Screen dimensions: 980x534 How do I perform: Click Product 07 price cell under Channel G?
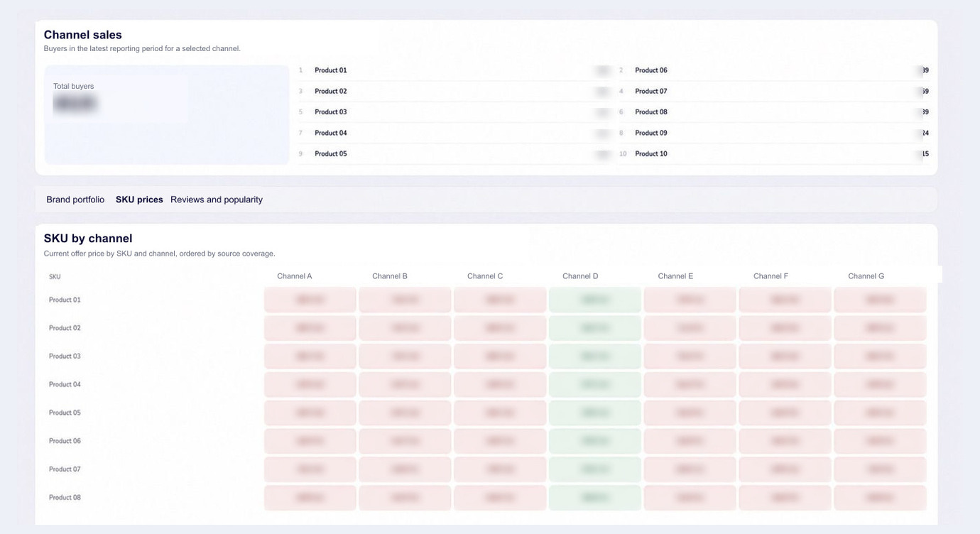point(880,469)
